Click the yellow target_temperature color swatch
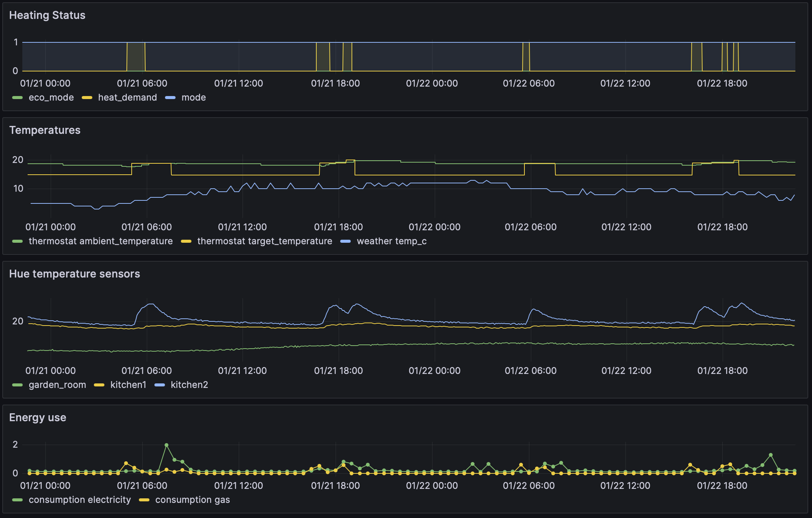 point(186,241)
